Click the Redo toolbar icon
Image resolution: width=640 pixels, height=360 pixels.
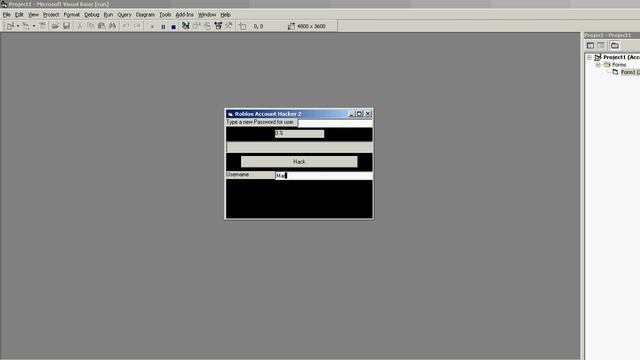(x=137, y=26)
